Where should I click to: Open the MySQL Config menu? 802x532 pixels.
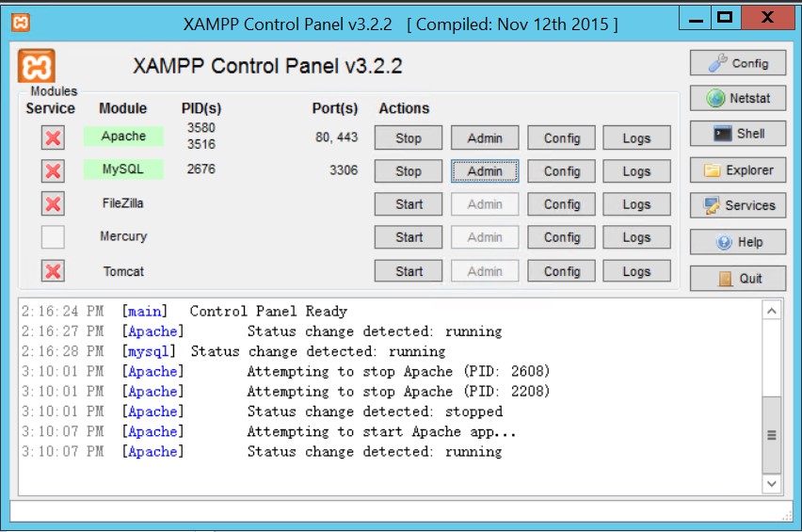[562, 170]
